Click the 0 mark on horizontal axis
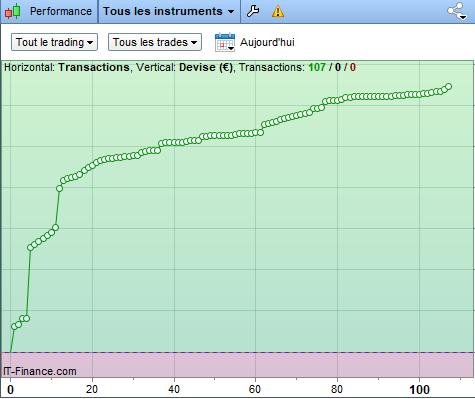The image size is (475, 399). coord(10,389)
